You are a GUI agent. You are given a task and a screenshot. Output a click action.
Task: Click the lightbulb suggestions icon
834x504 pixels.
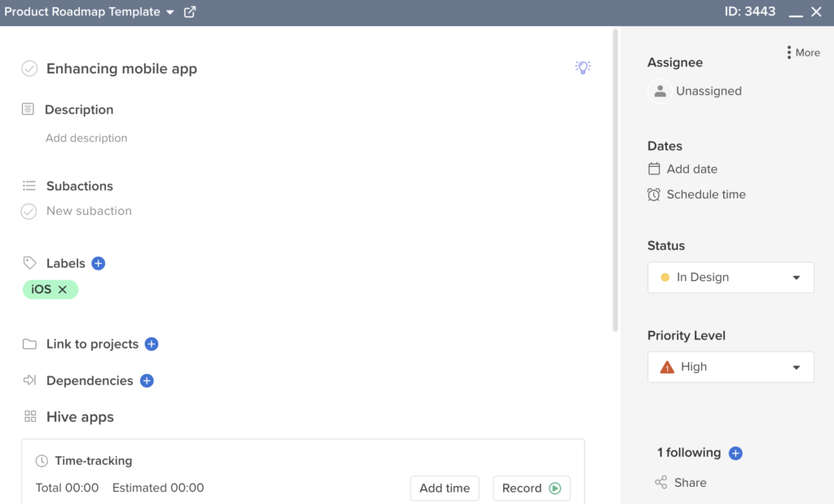click(583, 68)
